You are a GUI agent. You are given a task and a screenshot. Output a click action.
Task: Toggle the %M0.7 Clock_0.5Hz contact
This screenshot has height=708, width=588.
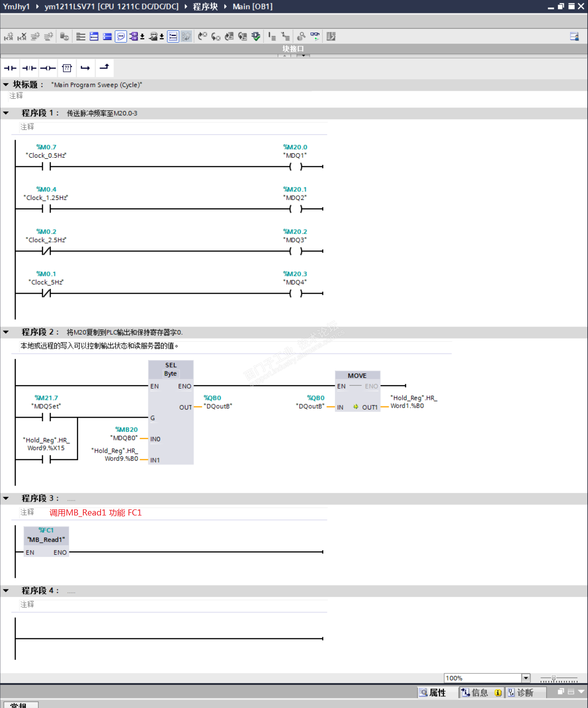(46, 166)
